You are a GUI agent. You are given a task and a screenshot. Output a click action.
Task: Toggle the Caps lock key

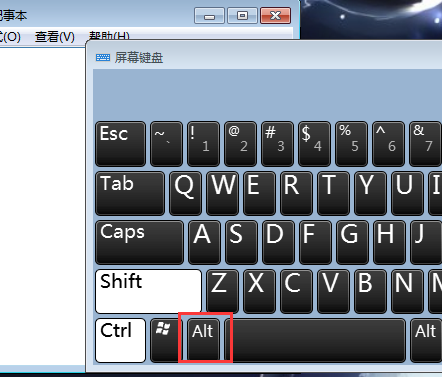pos(139,242)
